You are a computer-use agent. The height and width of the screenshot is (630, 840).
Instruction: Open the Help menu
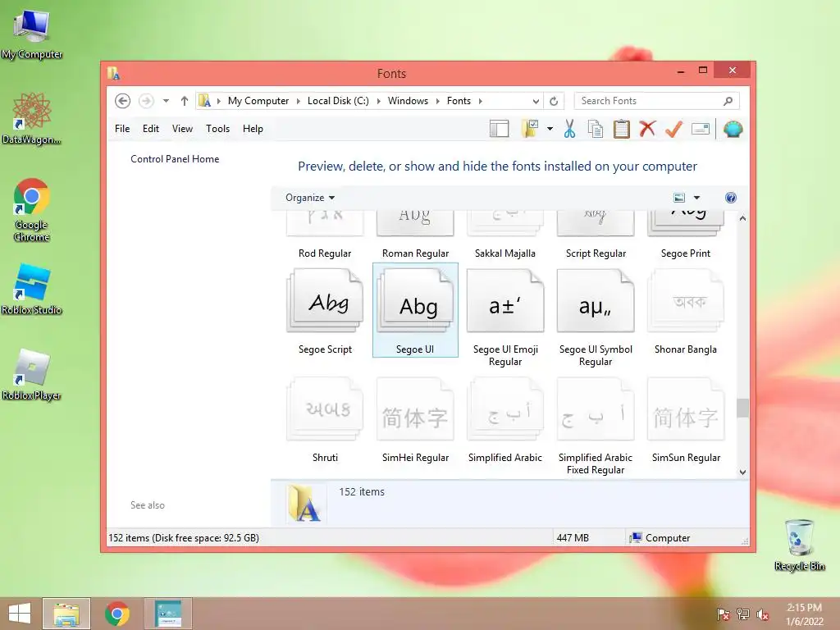(x=253, y=129)
